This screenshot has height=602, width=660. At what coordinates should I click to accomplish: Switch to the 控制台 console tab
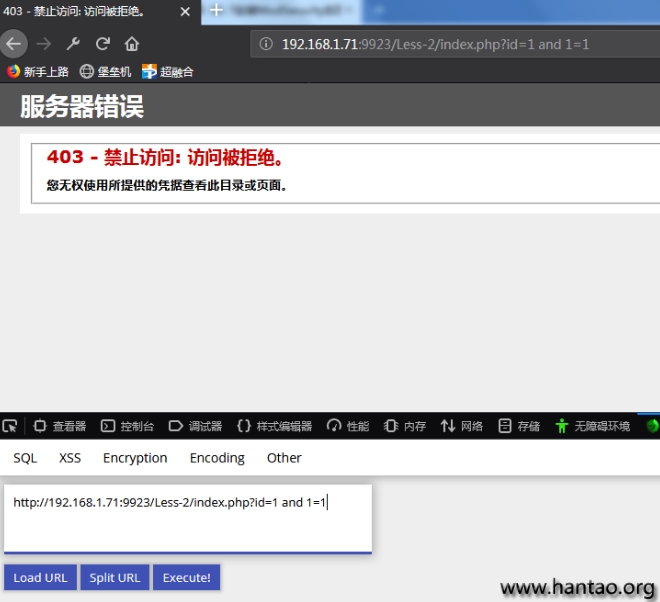pyautogui.click(x=128, y=426)
